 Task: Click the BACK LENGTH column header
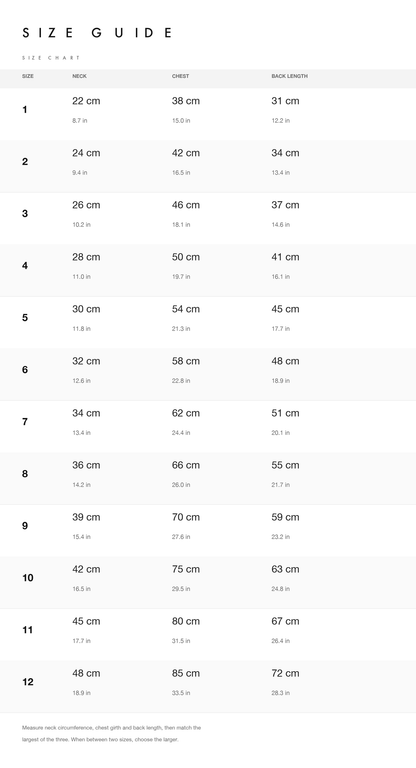tap(290, 76)
